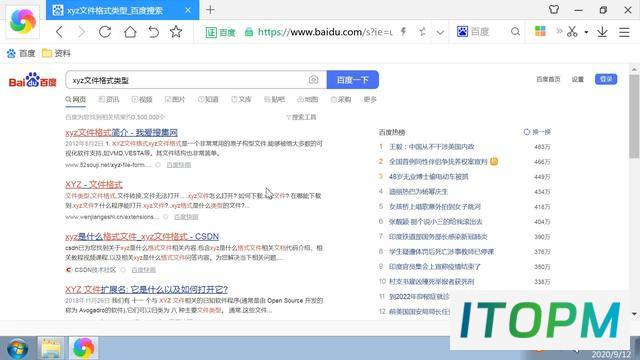
Task: Open hot search item ranked 1
Action: point(432,147)
